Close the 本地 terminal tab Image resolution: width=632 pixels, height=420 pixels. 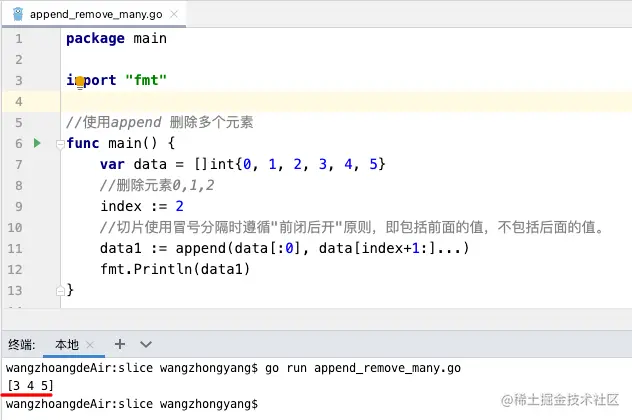[97, 343]
